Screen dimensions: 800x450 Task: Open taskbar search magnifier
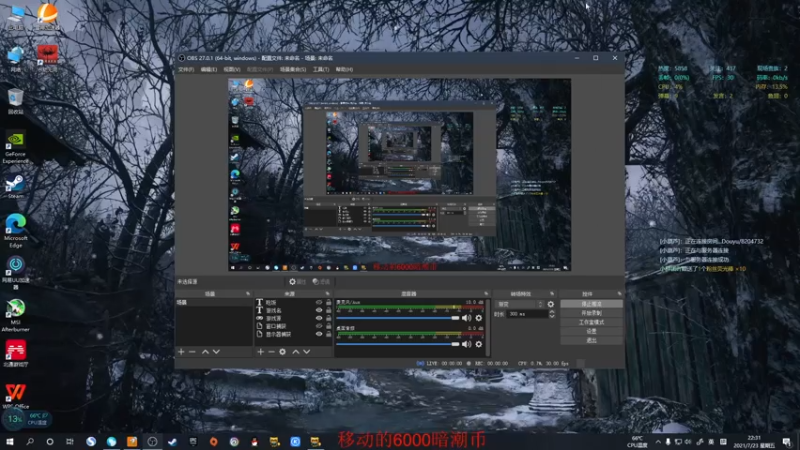(x=30, y=442)
